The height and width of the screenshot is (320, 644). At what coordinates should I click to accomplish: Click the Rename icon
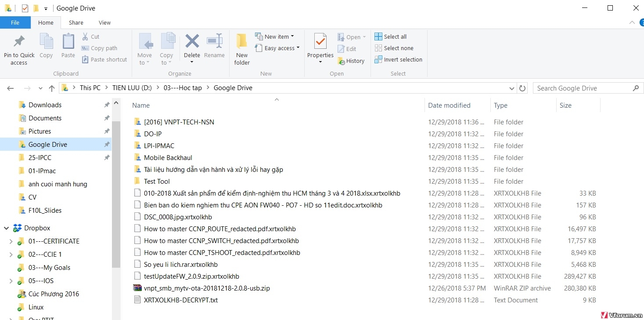[215, 41]
